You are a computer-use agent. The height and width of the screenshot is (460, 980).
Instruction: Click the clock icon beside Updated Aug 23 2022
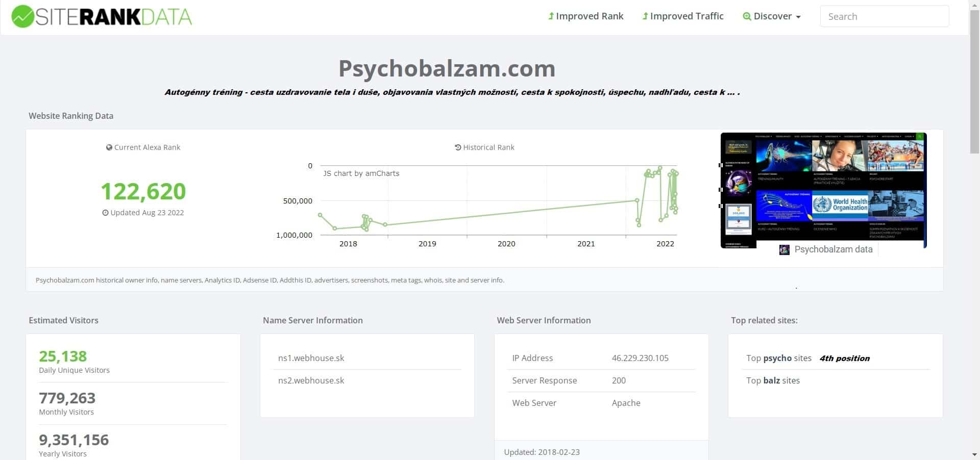coord(105,213)
